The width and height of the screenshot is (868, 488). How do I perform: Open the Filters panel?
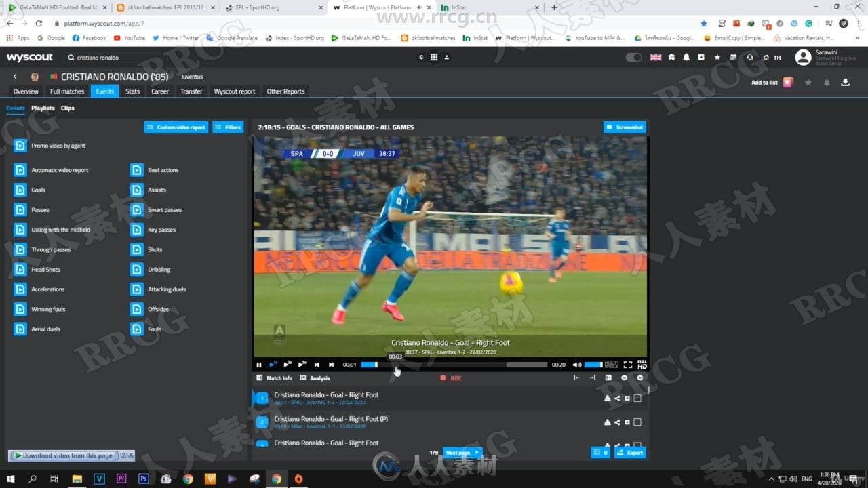point(228,127)
